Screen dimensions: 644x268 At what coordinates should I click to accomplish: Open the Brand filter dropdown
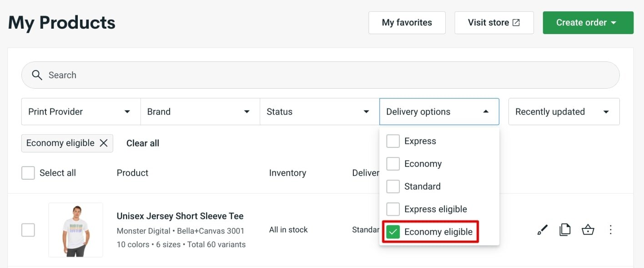point(200,111)
